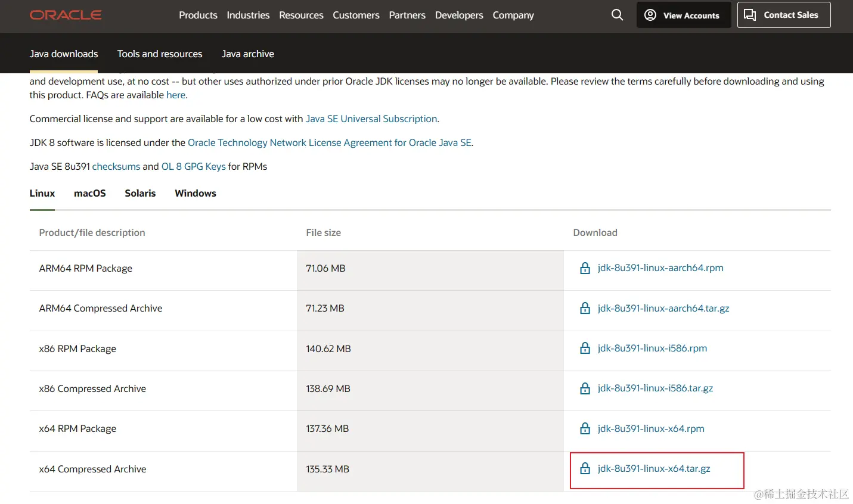Select the Java downloads tab
Viewport: 853px width, 504px height.
[x=64, y=54]
